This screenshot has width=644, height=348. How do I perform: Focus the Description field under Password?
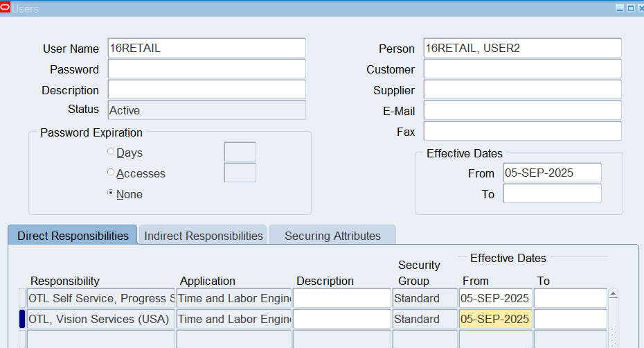[x=206, y=89]
